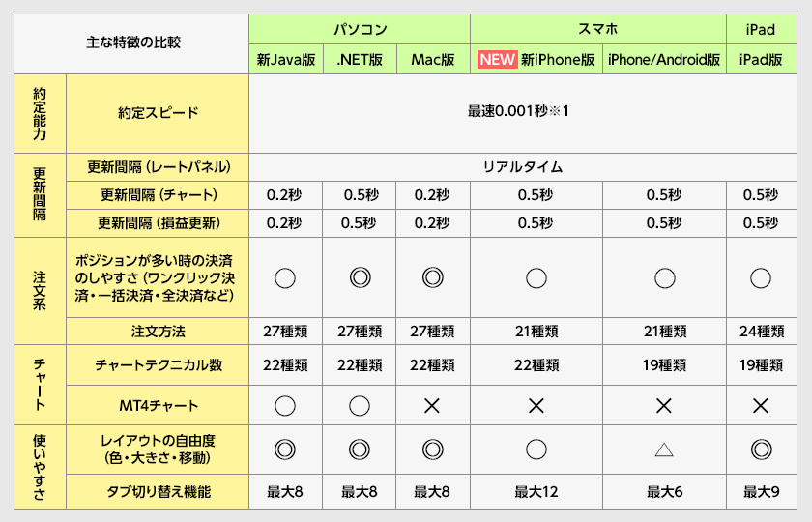The height and width of the screenshot is (522, 812).
Task: Click the 新Java版 sub-header
Action: 285,59
